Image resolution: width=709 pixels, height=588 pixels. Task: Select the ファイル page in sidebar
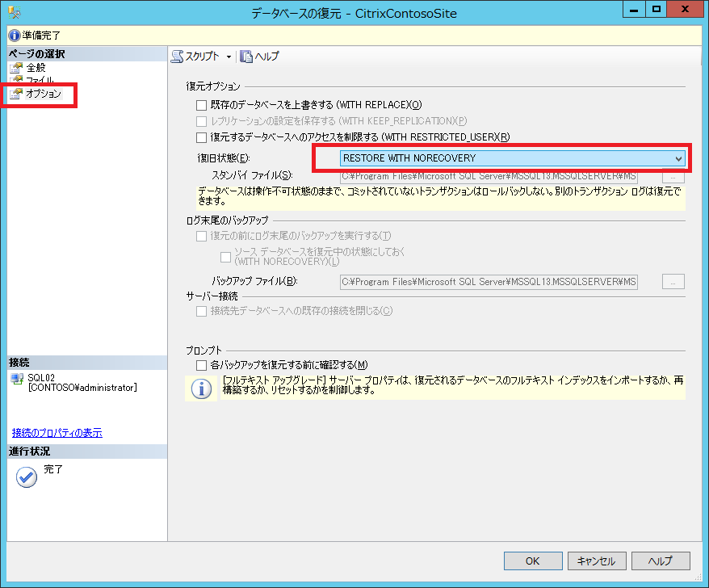[x=40, y=81]
